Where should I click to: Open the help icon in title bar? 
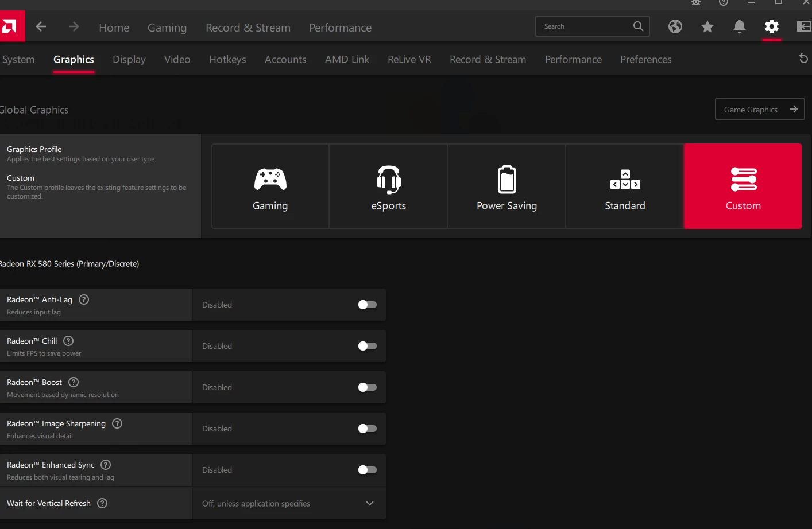pyautogui.click(x=724, y=3)
